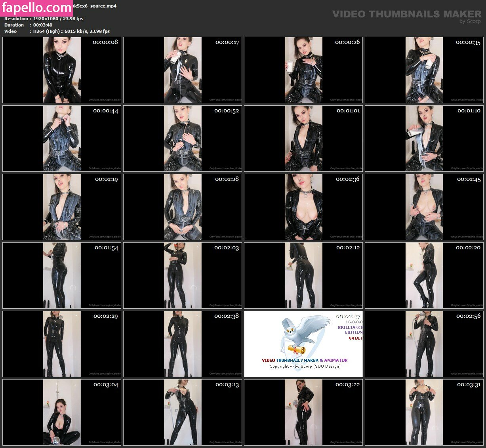This screenshot has height=448, width=486.
Task: Click the thumbnail labeled 00:01:01
Action: pyautogui.click(x=303, y=139)
